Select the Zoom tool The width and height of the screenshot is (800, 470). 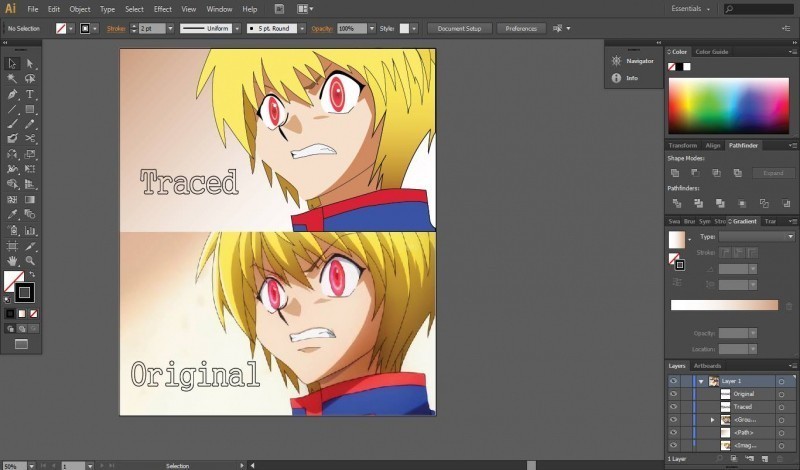pyautogui.click(x=30, y=261)
